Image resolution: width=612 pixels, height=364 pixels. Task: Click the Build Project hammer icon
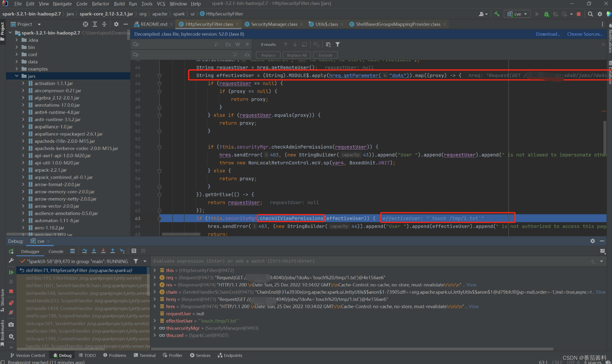pyautogui.click(x=497, y=14)
